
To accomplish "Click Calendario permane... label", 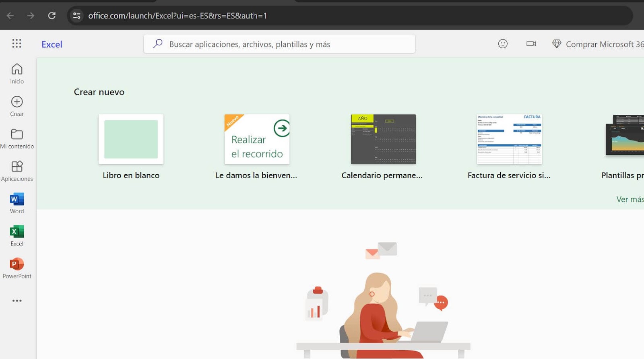I will [x=382, y=175].
